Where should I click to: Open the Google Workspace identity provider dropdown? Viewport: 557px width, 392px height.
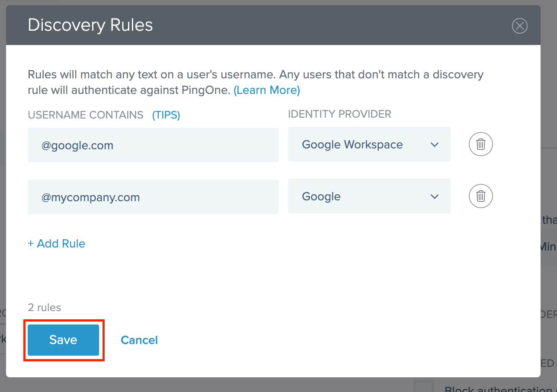[x=369, y=145]
